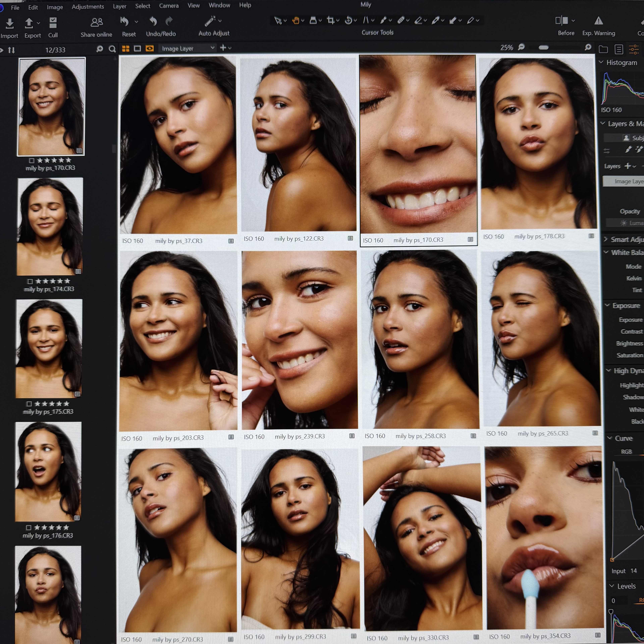Screen dimensions: 644x644
Task: Click the Export icon
Action: coord(29,23)
